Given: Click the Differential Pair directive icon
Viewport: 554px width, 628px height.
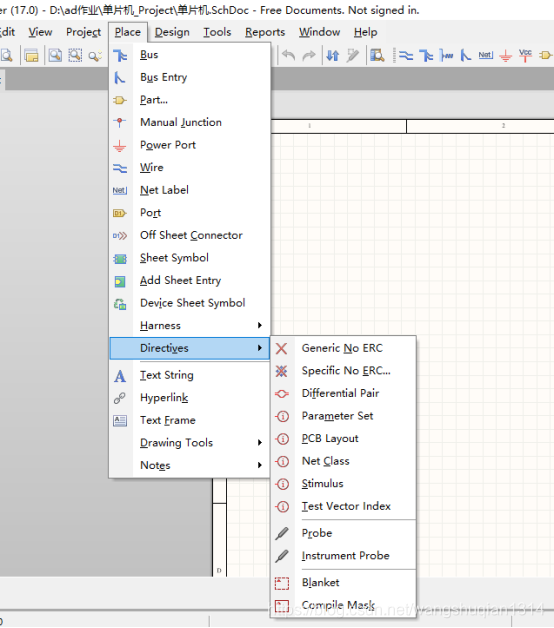Looking at the screenshot, I should [x=282, y=394].
